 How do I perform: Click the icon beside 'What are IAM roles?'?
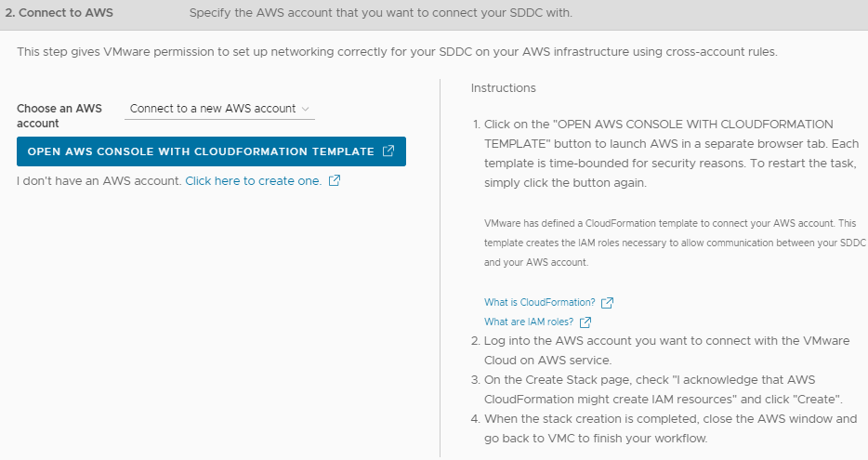585,322
